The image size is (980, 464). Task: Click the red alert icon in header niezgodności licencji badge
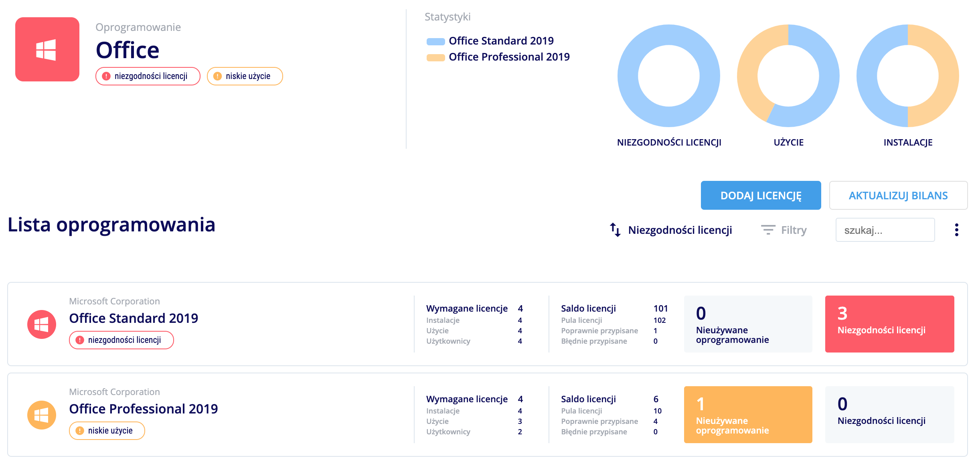coord(106,76)
